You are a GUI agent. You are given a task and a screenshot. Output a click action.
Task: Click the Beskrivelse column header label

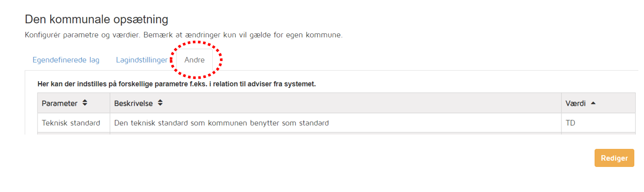[x=133, y=103]
